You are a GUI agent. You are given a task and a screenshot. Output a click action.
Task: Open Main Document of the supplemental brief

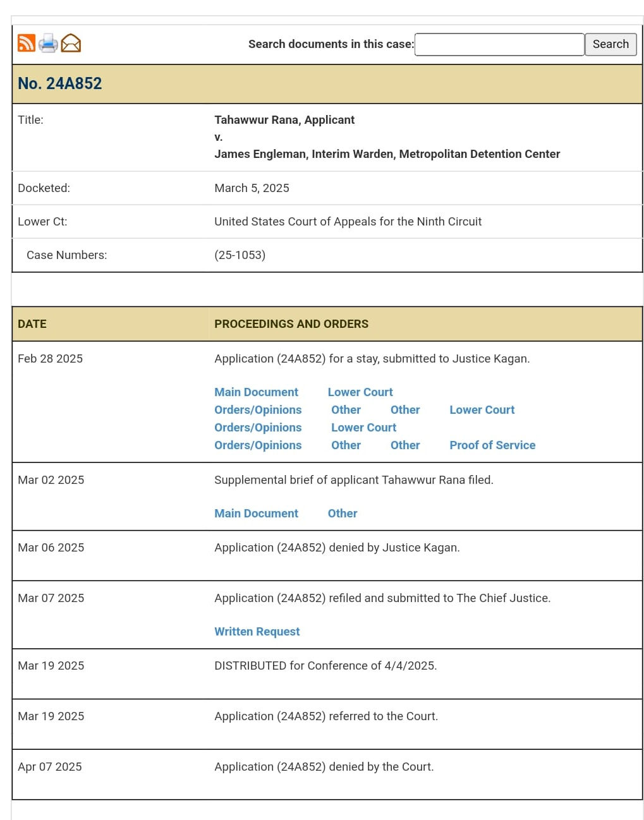coord(256,514)
